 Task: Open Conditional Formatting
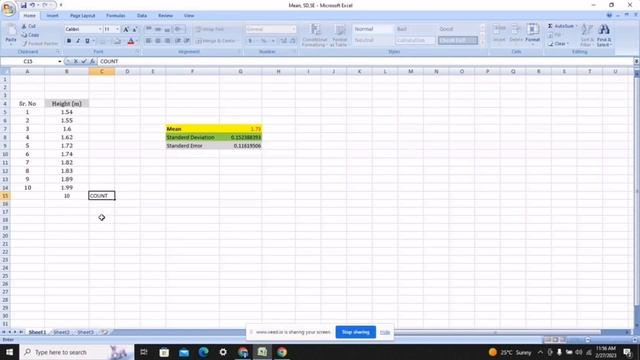(315, 35)
